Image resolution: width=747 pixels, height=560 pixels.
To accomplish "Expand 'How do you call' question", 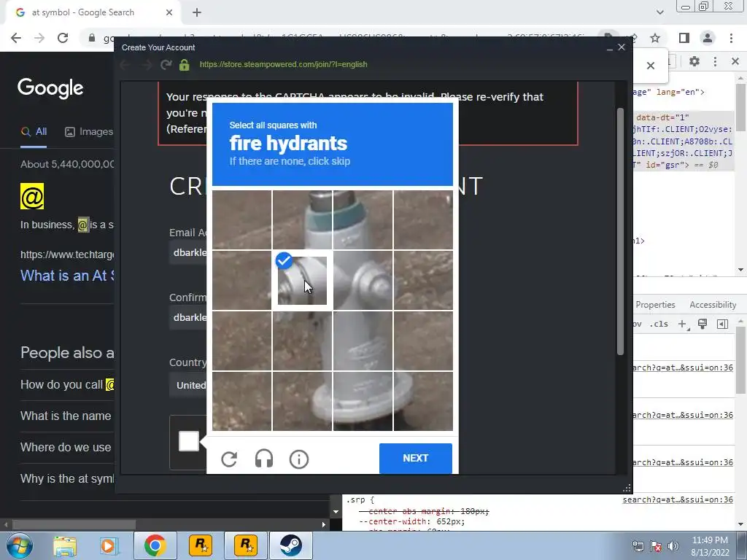I will pyautogui.click(x=67, y=385).
